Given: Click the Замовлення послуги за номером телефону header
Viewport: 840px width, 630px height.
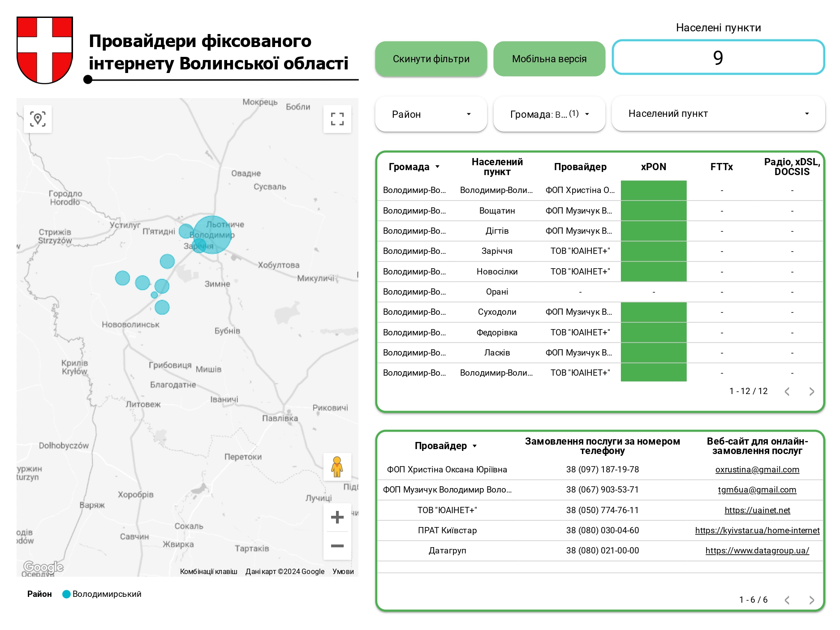Looking at the screenshot, I should click(602, 446).
